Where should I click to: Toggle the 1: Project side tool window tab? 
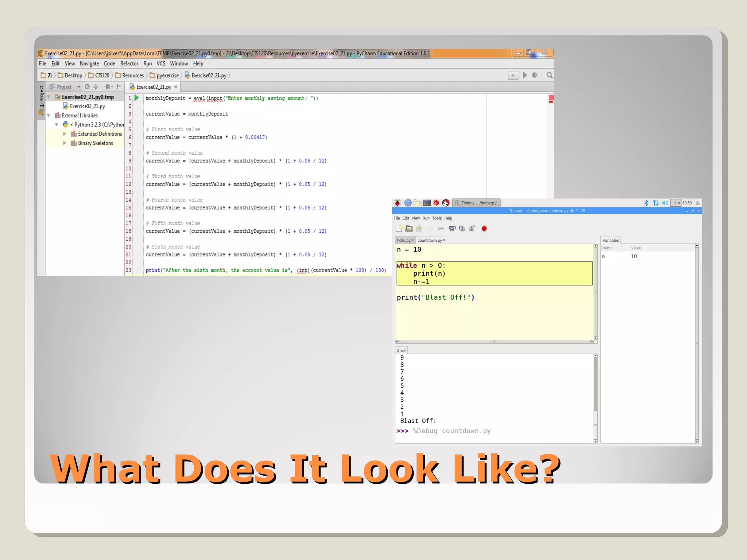(x=41, y=96)
